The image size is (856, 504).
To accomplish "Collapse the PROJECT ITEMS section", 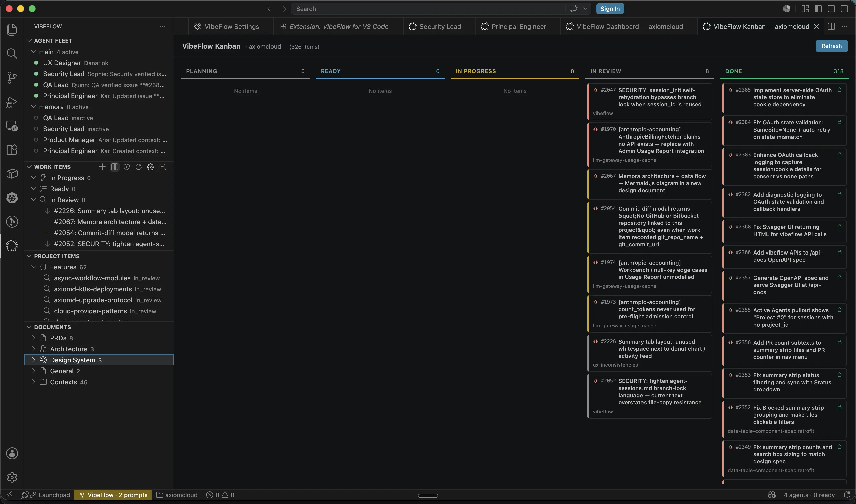I will [x=29, y=256].
